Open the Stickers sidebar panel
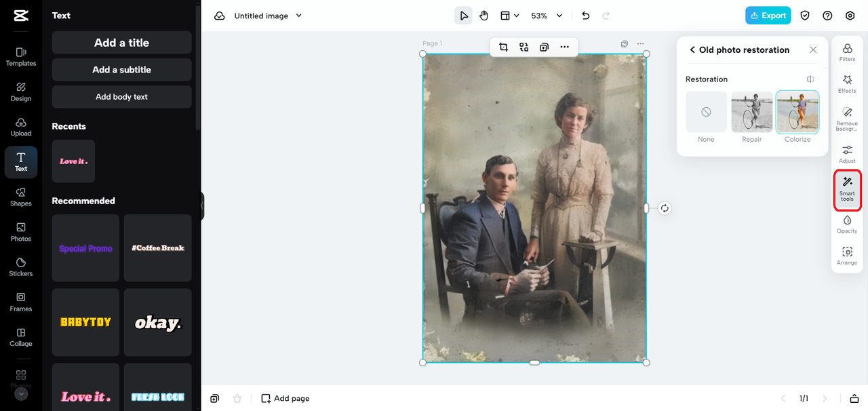The image size is (868, 411). click(21, 267)
